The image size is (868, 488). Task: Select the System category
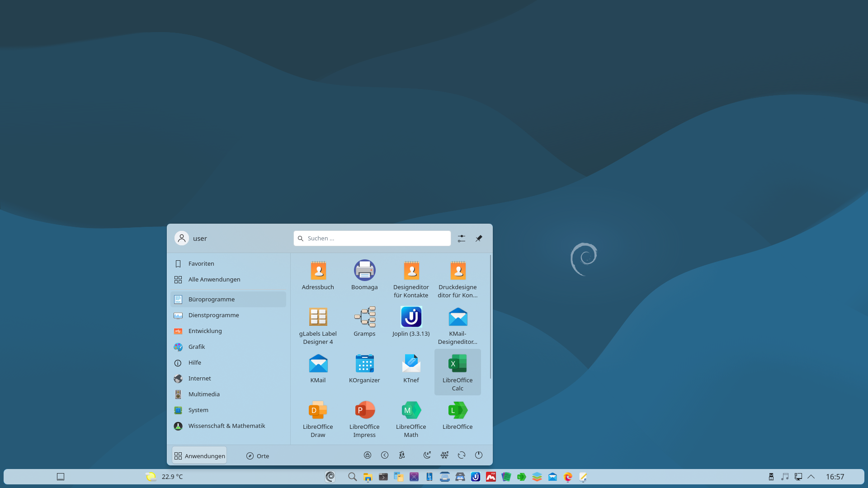coord(228,410)
